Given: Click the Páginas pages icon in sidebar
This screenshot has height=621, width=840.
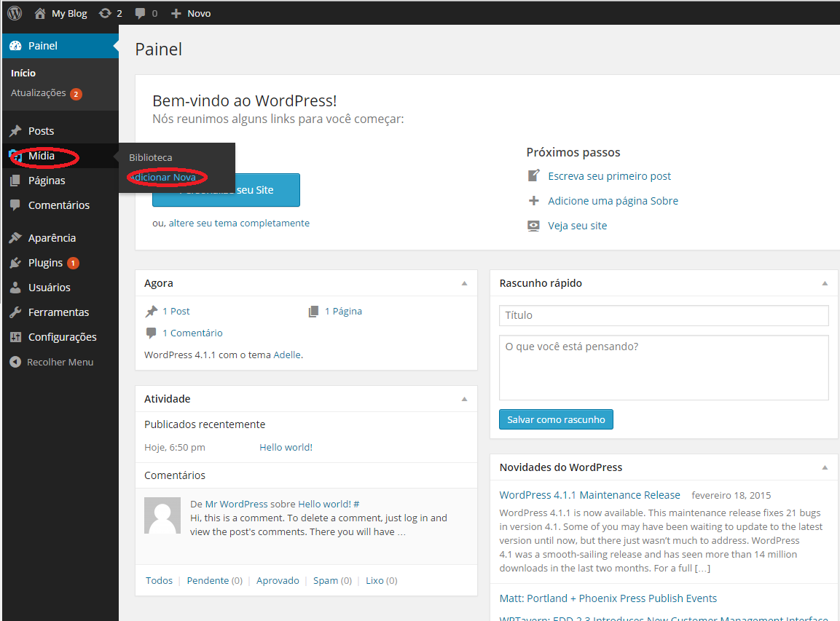Looking at the screenshot, I should [15, 181].
